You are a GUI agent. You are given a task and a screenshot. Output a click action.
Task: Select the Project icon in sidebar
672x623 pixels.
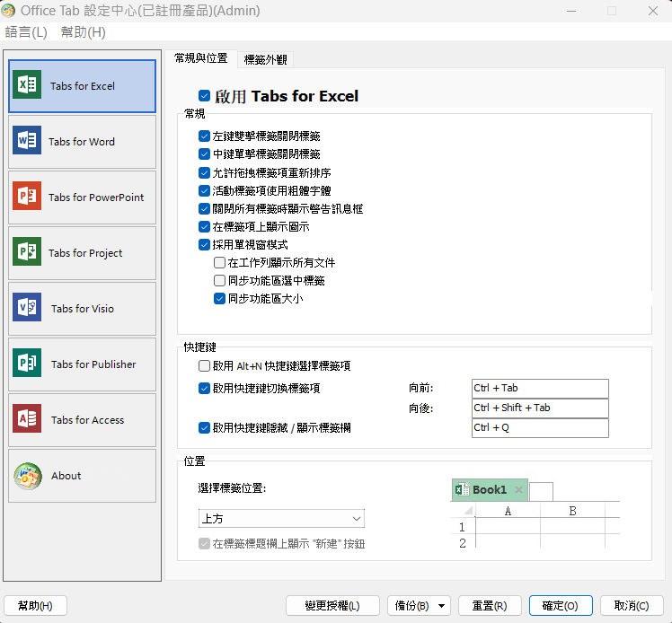click(27, 251)
